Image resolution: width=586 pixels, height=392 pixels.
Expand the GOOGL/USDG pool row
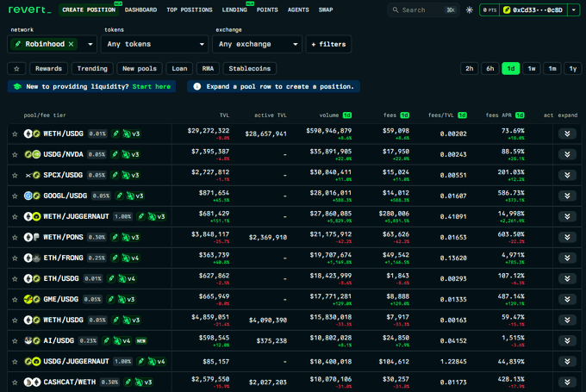[567, 196]
